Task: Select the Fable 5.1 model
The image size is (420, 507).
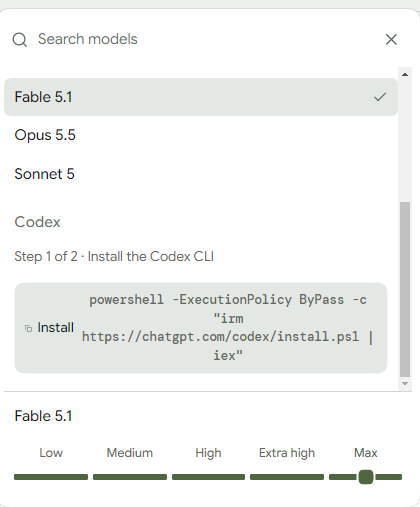Action: click(x=201, y=97)
